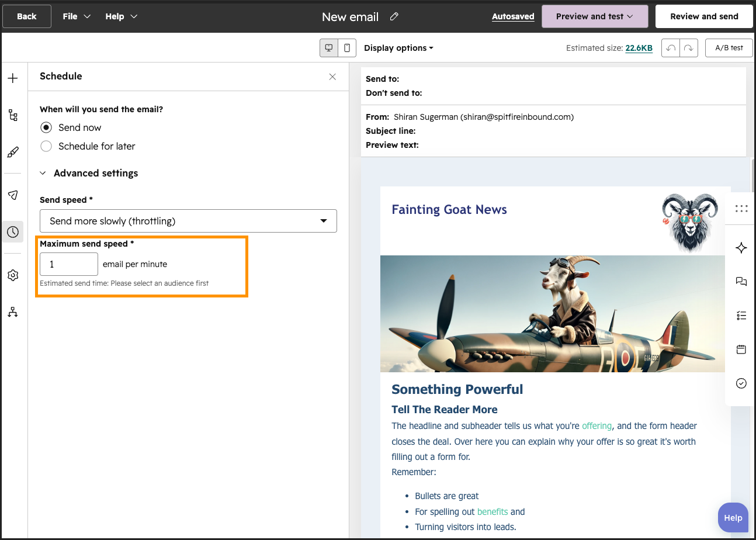Collapse the Advanced settings section

pos(42,173)
